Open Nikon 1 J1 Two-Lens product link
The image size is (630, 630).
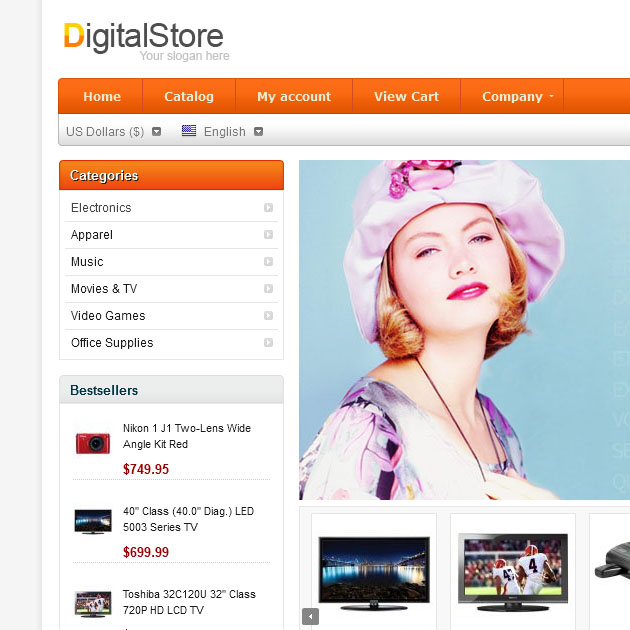187,436
